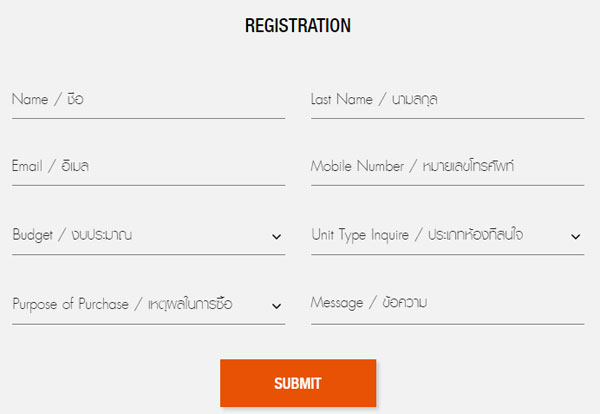This screenshot has width=600, height=414.
Task: Click the Budget chevron arrow
Action: [277, 237]
